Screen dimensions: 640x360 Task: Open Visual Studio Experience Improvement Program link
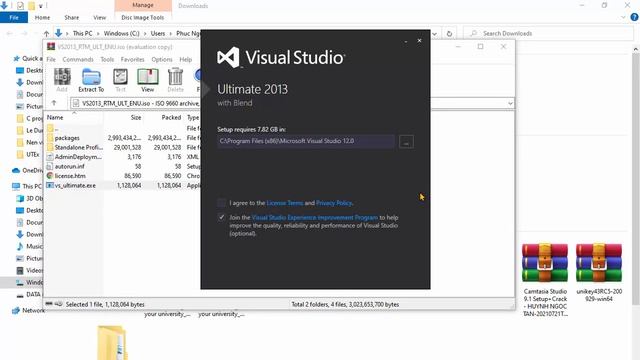315,218
